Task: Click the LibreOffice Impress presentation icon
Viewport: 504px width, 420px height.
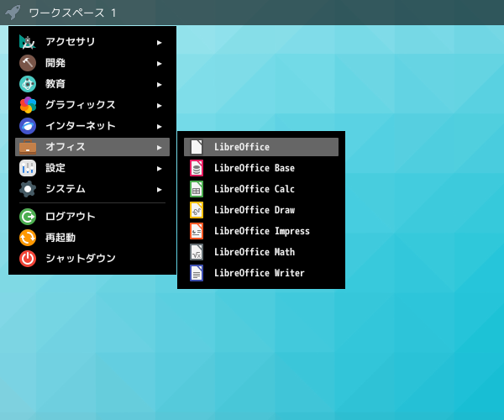Action: click(x=197, y=231)
